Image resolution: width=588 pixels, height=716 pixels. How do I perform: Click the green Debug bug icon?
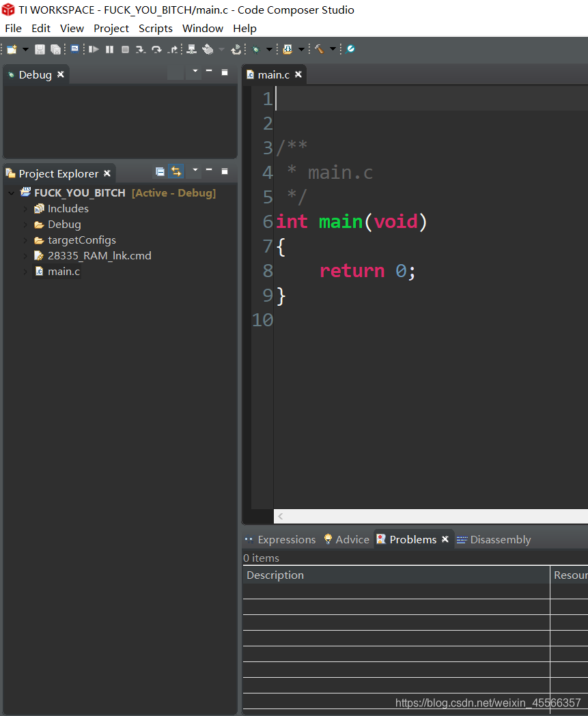(x=256, y=49)
